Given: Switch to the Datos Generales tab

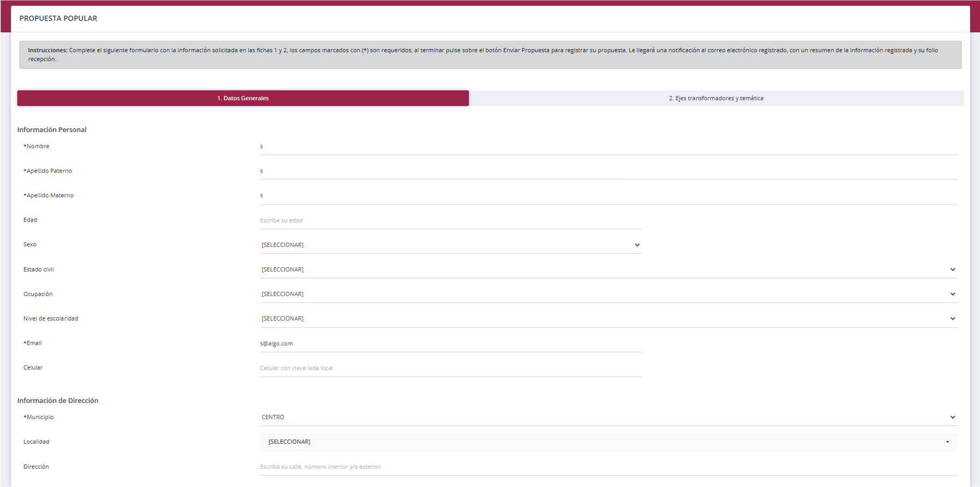Looking at the screenshot, I should coord(243,98).
